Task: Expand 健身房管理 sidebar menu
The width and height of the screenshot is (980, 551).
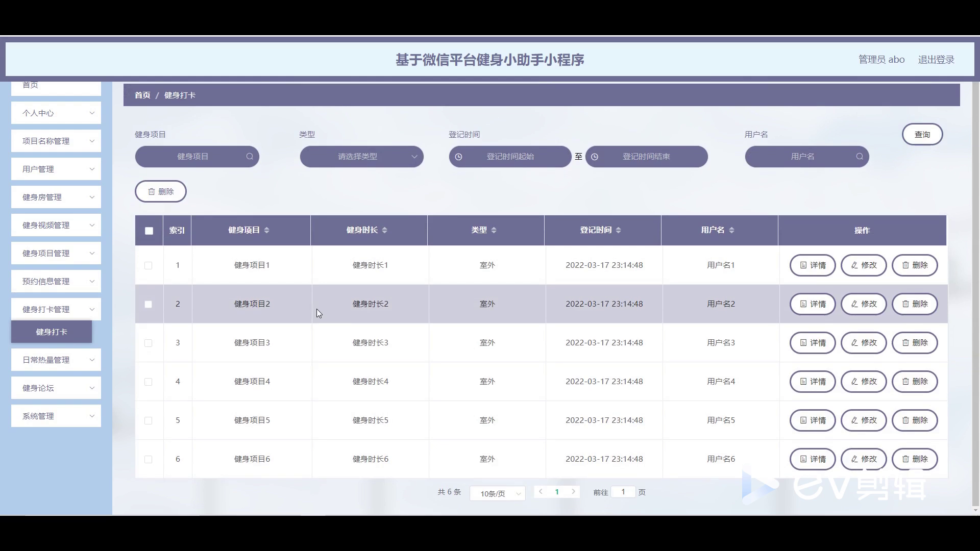Action: (56, 197)
